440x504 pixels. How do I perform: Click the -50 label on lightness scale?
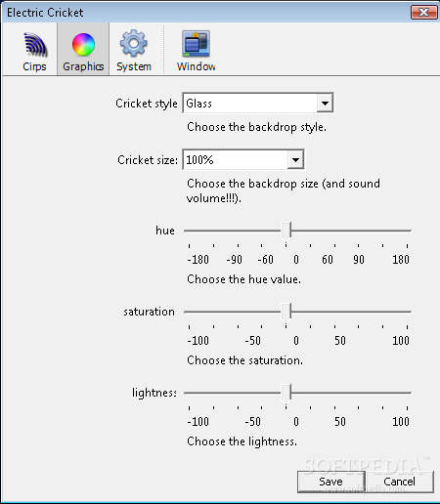tap(252, 422)
